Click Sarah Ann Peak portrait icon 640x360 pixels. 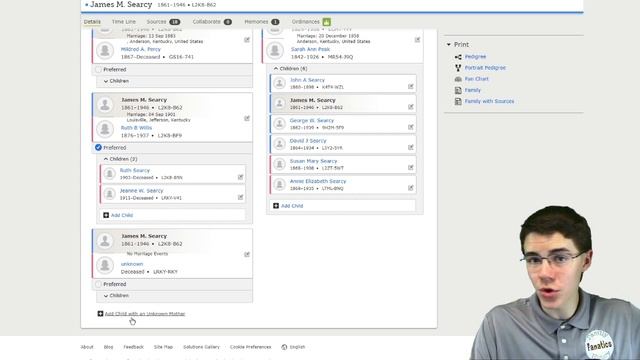click(275, 51)
